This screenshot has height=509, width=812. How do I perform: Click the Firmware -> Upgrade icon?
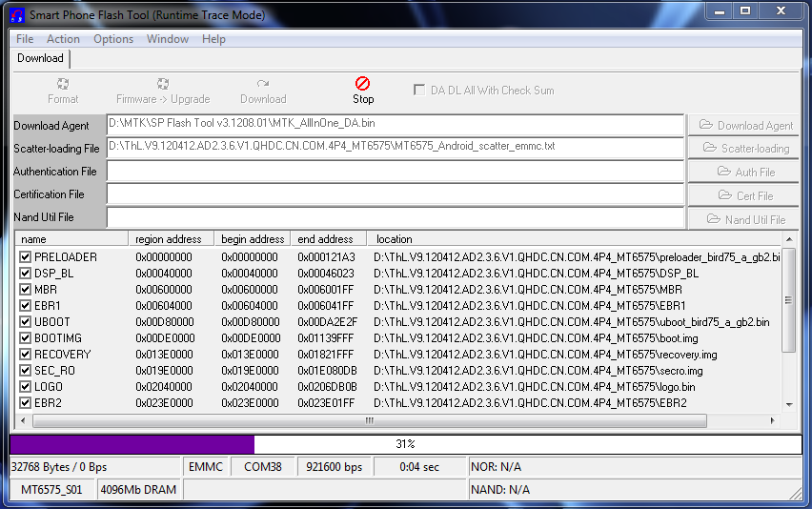pyautogui.click(x=163, y=83)
